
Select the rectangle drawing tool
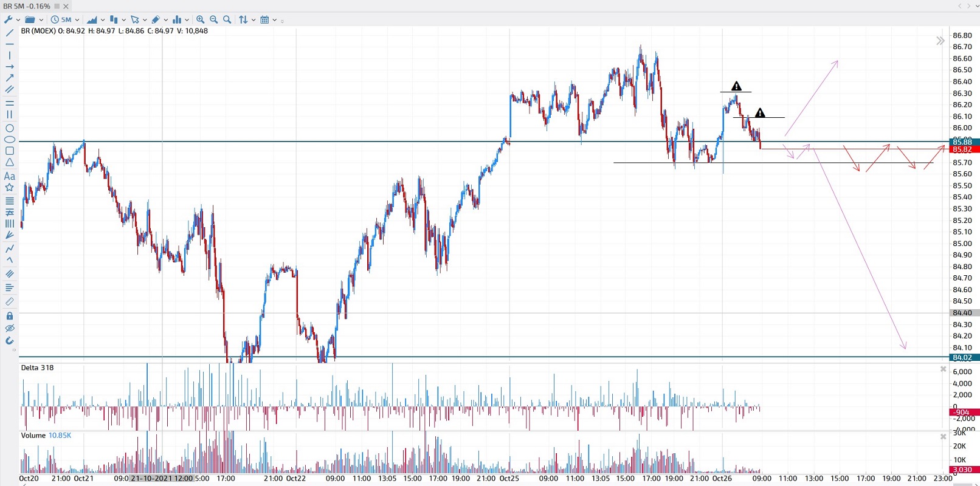[9, 151]
